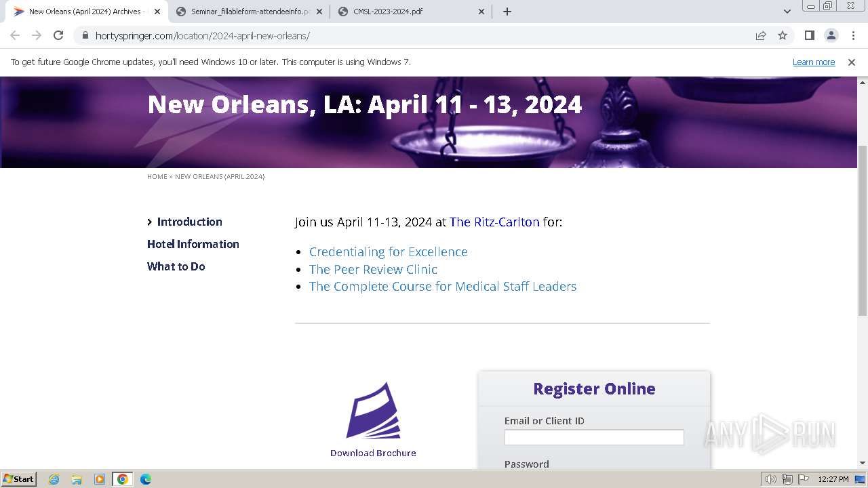Go to HOME breadcrumb
The height and width of the screenshot is (488, 868).
tap(157, 177)
